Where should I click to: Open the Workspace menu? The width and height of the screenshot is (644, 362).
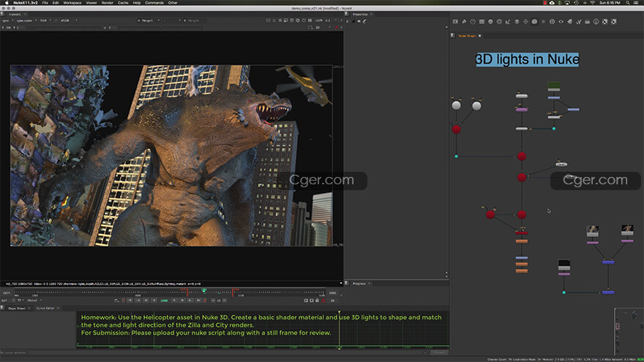tap(72, 3)
